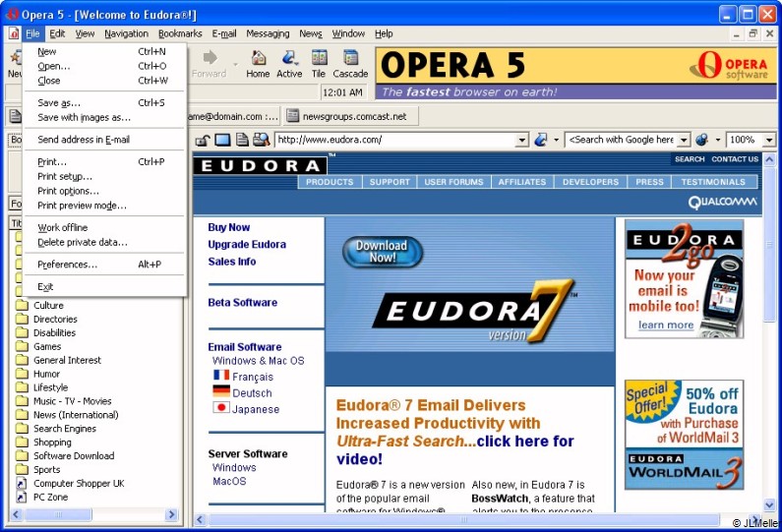Click the SUPPORT navigation tab
782x532 pixels.
tap(390, 182)
